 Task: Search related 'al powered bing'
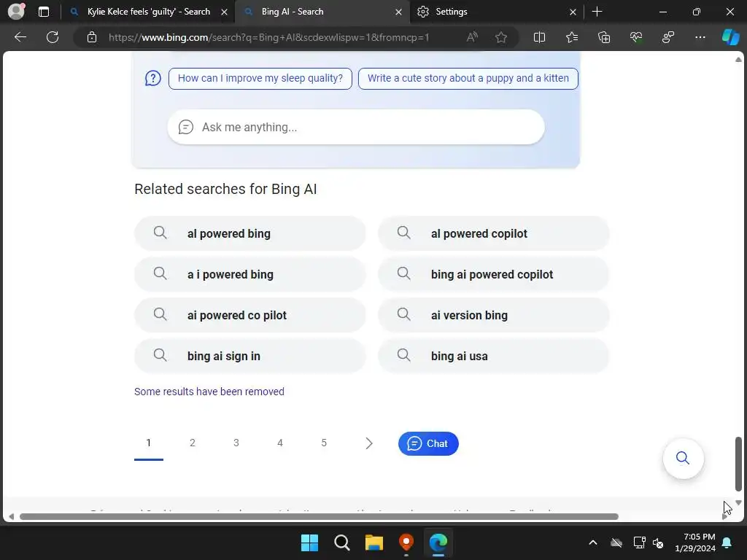pos(250,233)
